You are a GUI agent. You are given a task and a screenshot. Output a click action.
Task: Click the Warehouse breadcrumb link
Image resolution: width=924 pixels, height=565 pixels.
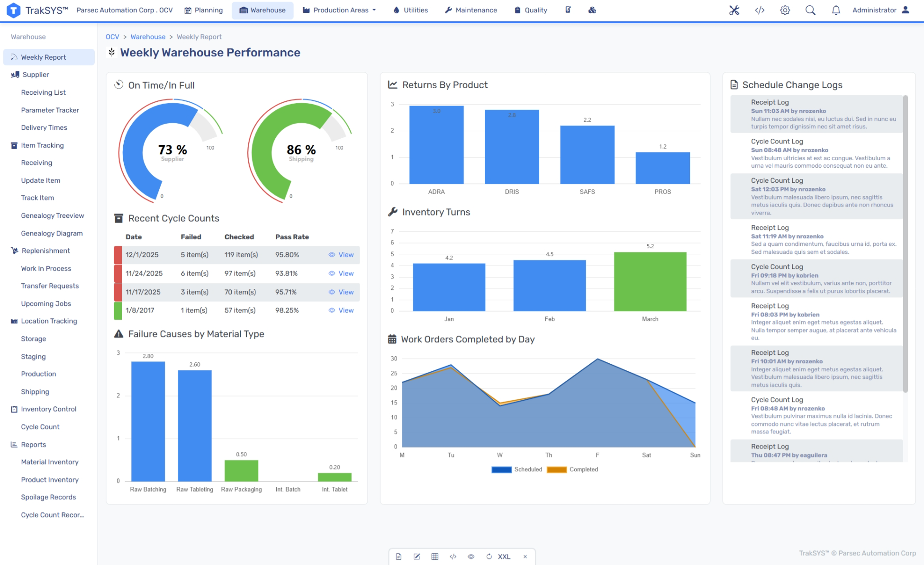(x=148, y=37)
